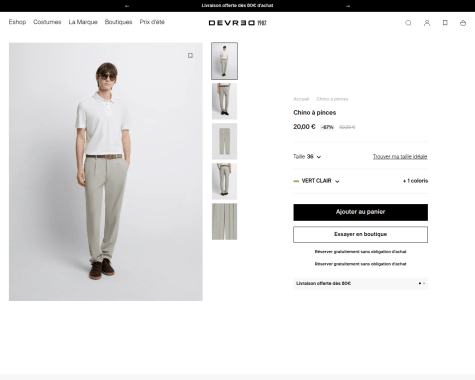Go to next announcement with right arrow
This screenshot has width=475, height=380.
click(348, 6)
